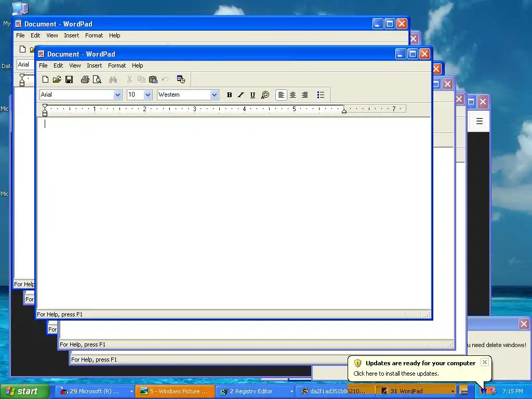532x399 pixels.
Task: Toggle Bullets list button
Action: pos(321,95)
